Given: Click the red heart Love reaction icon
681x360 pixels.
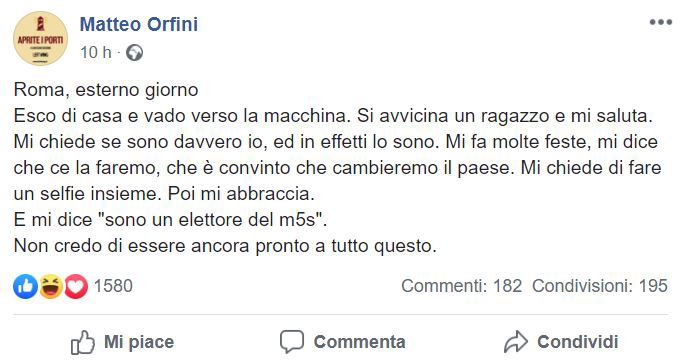Looking at the screenshot, I should 76,286.
